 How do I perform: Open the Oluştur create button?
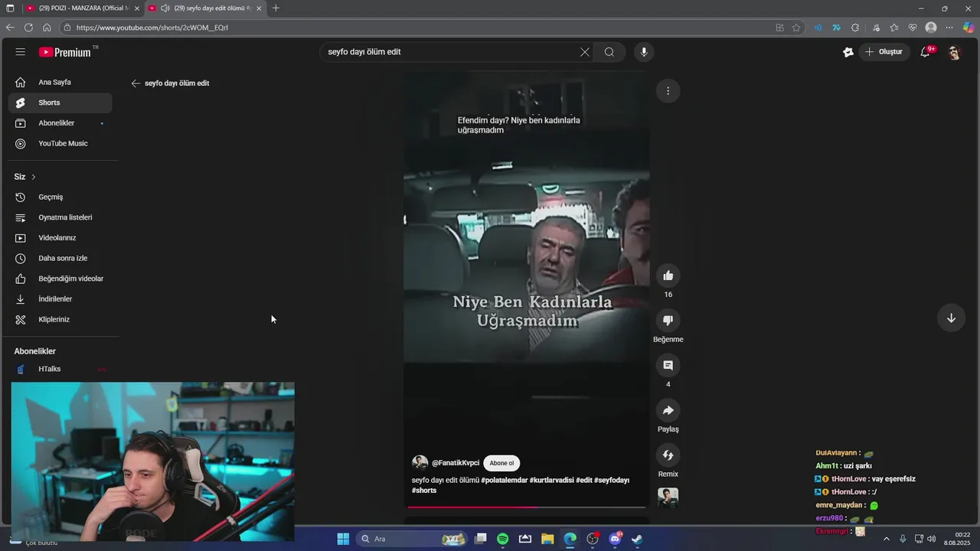point(884,52)
